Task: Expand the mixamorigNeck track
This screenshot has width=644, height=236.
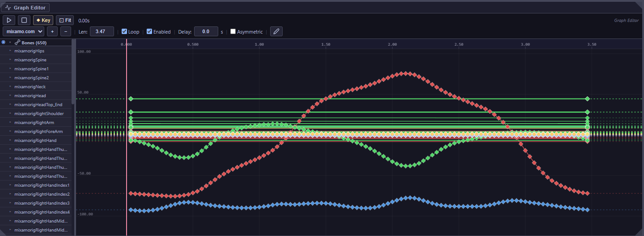Action: point(10,87)
